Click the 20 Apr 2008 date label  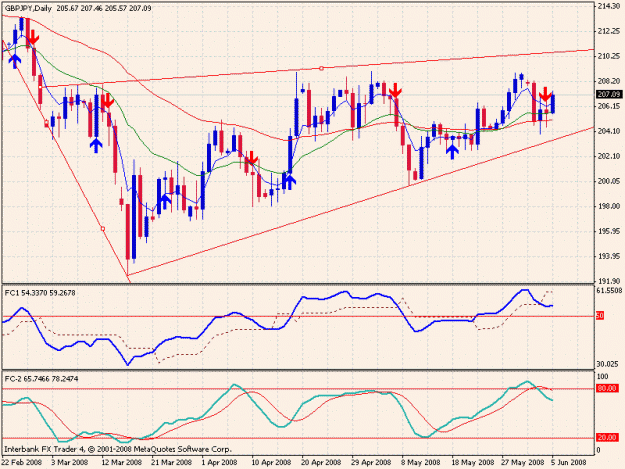pyautogui.click(x=321, y=463)
